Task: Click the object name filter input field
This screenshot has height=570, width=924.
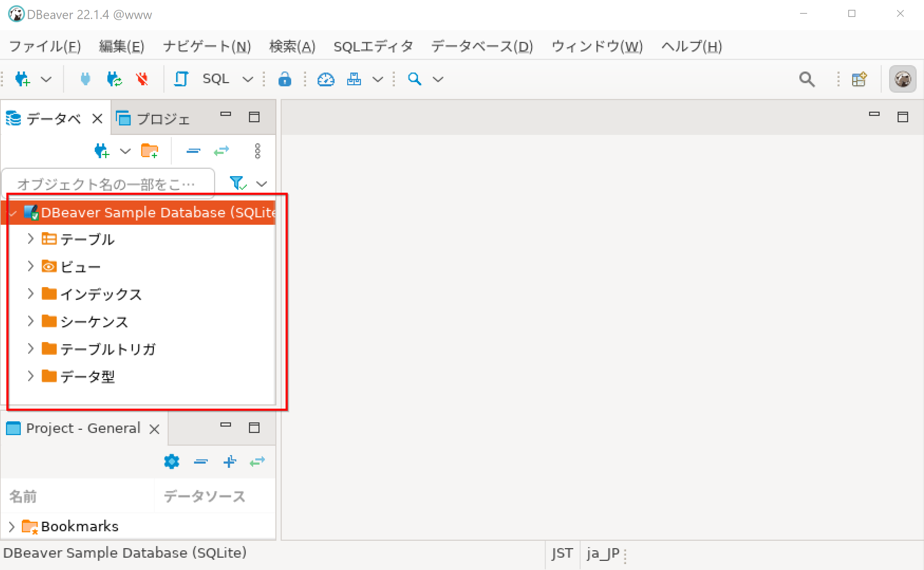Action: [x=108, y=184]
